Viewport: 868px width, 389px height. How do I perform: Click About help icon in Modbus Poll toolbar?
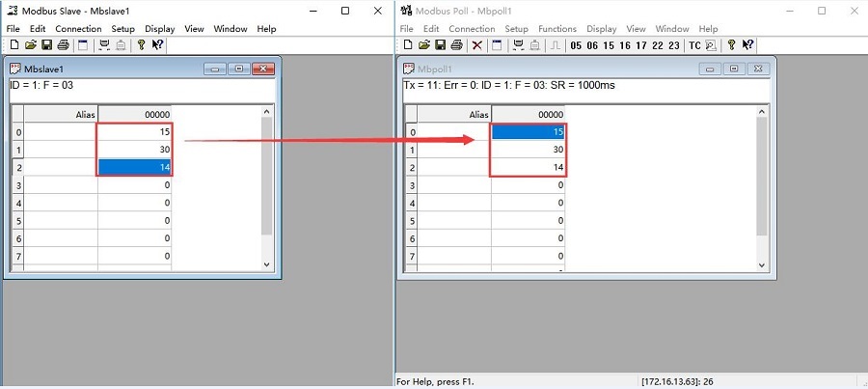coord(731,44)
